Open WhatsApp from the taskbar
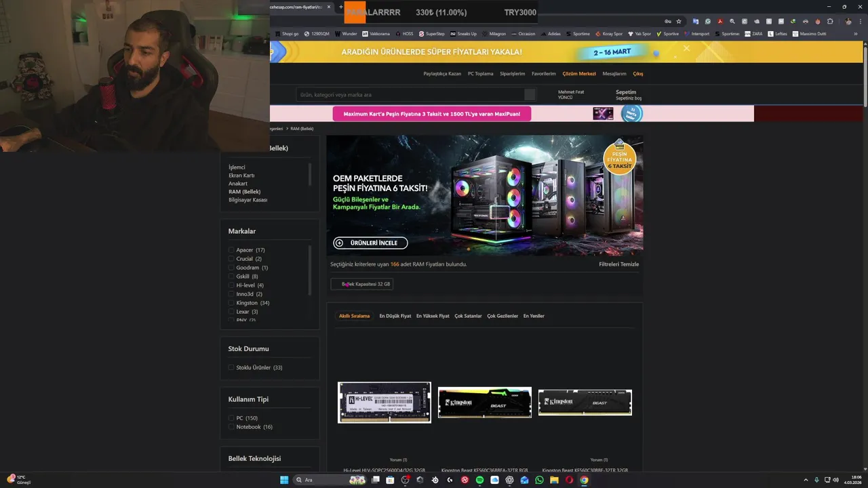Viewport: 868px width, 488px height. 539,480
